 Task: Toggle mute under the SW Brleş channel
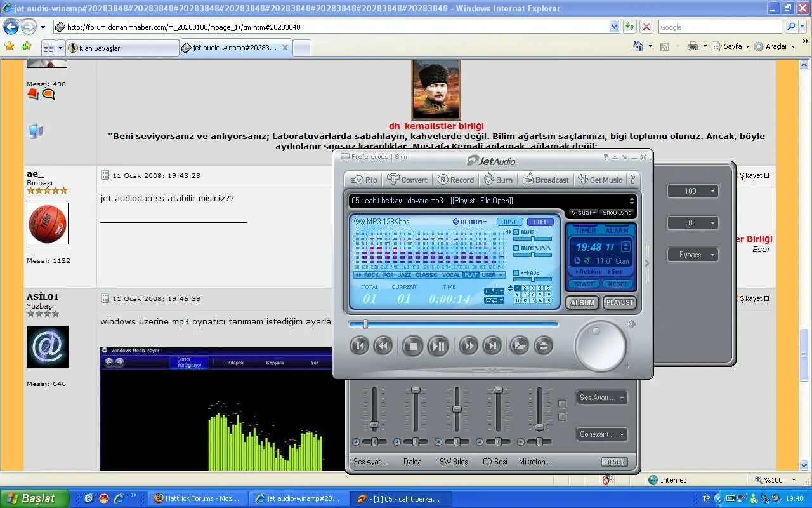coord(438,442)
